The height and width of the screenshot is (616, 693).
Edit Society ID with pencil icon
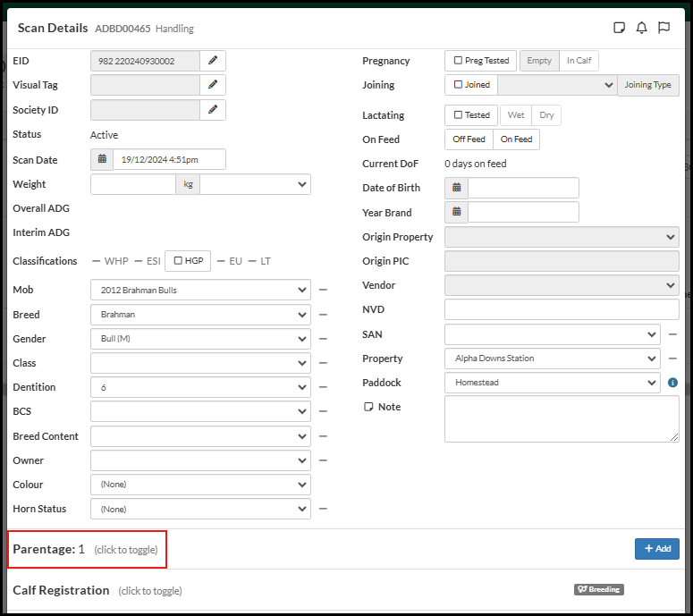pos(213,110)
